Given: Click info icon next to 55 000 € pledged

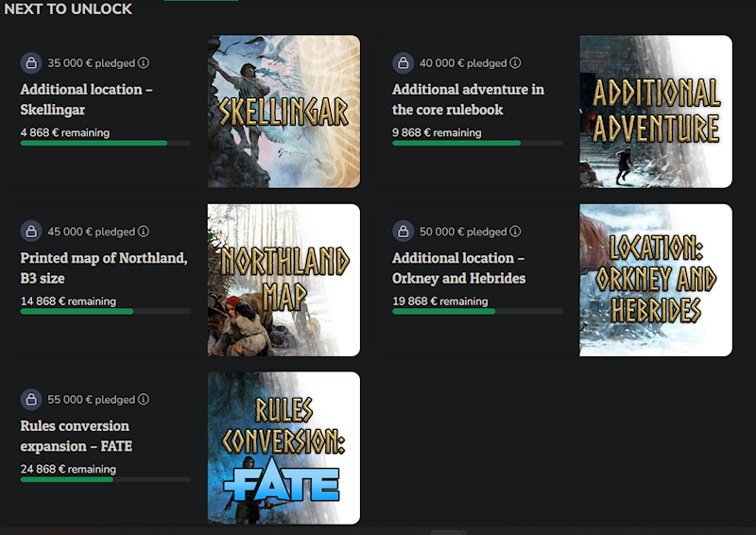Looking at the screenshot, I should [144, 400].
